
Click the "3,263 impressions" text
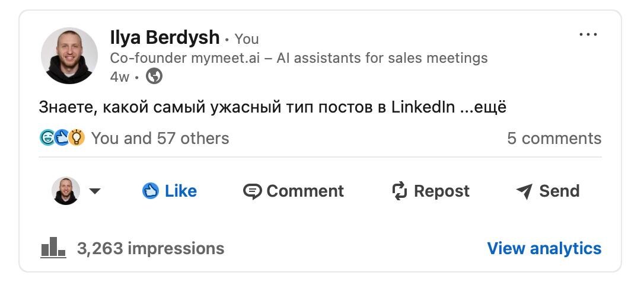click(x=151, y=248)
